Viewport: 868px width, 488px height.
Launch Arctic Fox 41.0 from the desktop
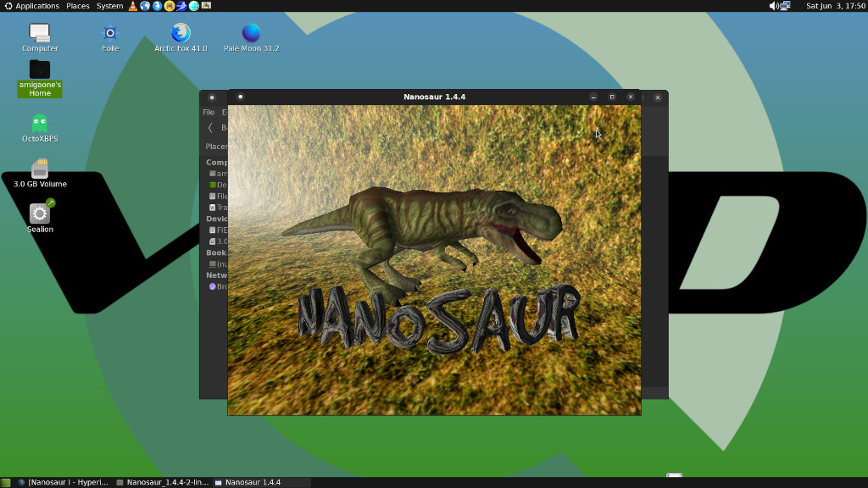[x=181, y=37]
